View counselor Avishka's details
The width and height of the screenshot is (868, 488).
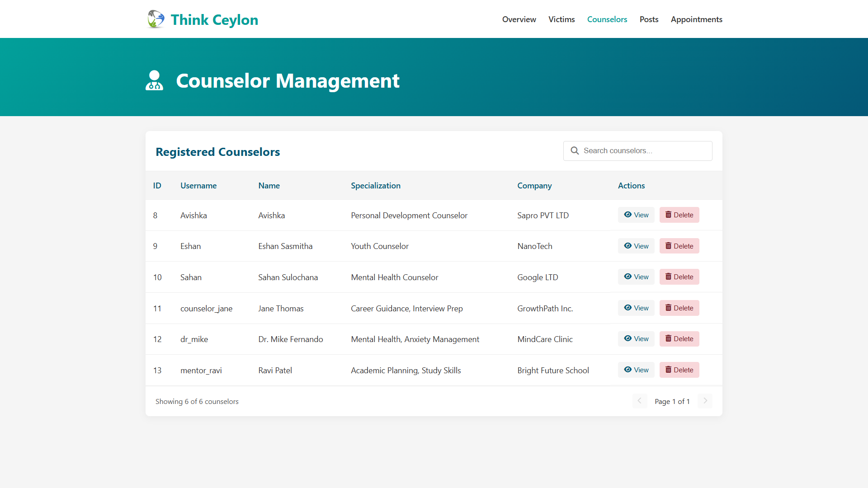click(x=636, y=215)
